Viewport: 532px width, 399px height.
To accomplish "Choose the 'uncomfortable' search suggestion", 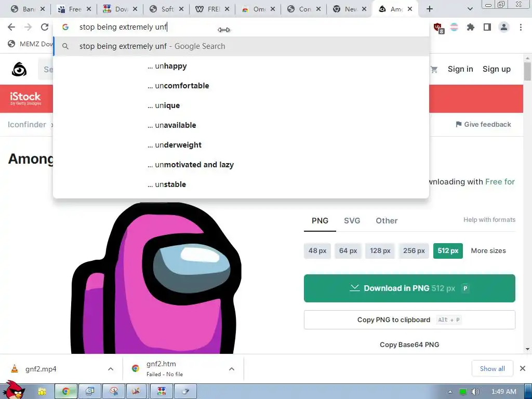I will (241, 86).
